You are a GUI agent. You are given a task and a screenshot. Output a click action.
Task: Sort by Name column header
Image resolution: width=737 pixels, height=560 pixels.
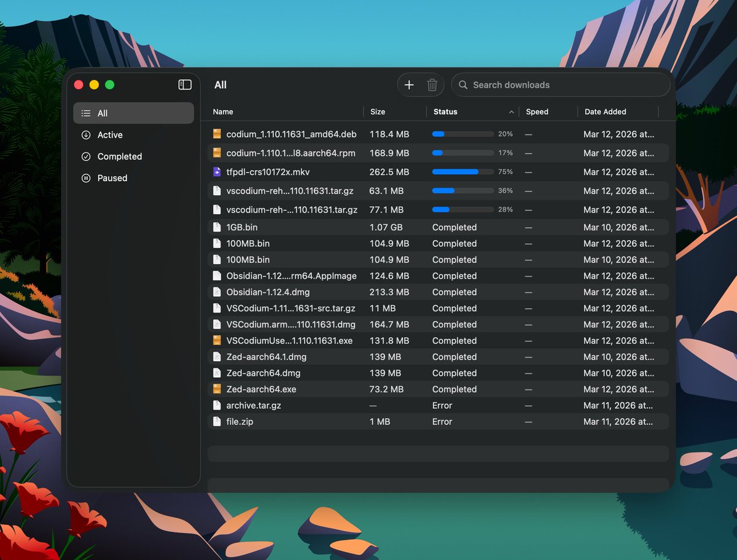[223, 112]
